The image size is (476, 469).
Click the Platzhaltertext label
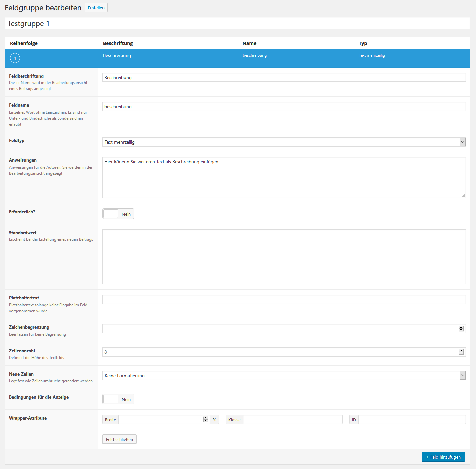click(x=24, y=298)
